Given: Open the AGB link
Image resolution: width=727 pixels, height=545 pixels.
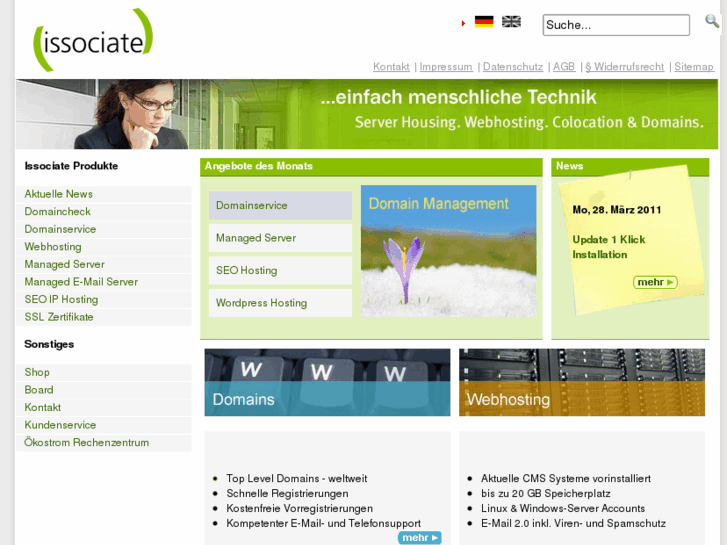Looking at the screenshot, I should [x=564, y=67].
